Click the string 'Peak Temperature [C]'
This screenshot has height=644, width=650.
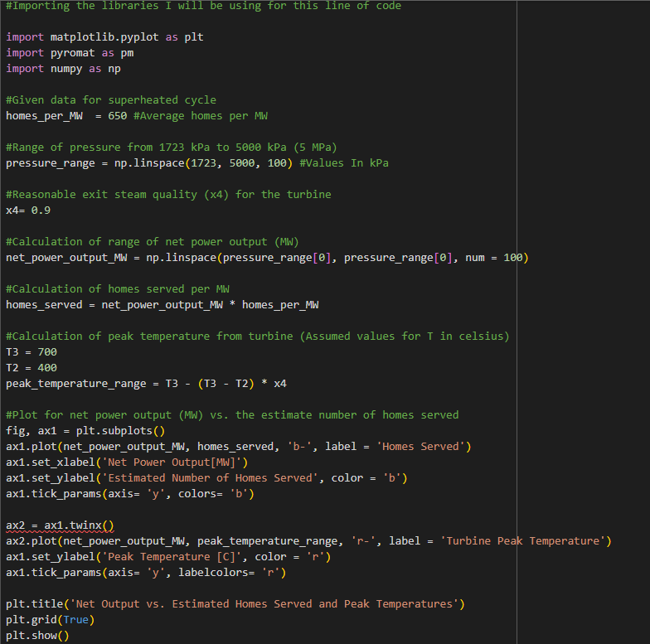tap(172, 557)
